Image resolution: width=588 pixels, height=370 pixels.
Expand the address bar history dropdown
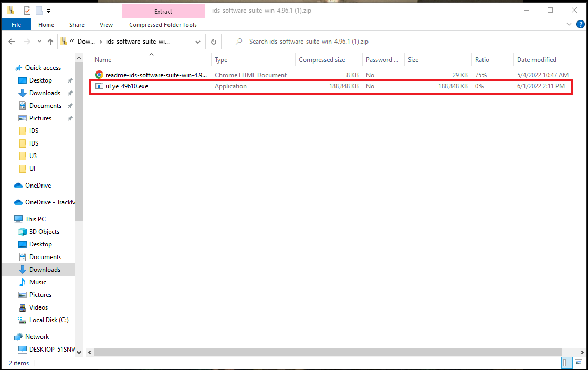198,42
